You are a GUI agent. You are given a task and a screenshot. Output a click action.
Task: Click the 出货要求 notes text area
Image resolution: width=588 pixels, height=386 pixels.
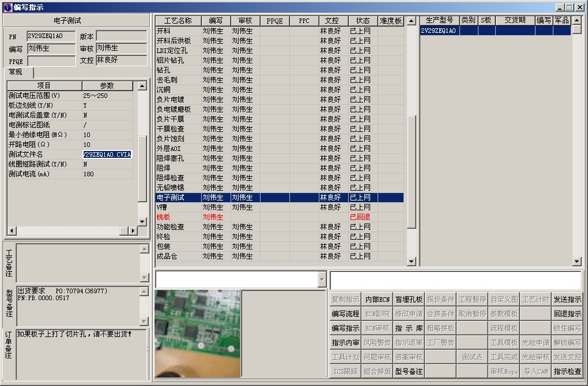pos(78,306)
